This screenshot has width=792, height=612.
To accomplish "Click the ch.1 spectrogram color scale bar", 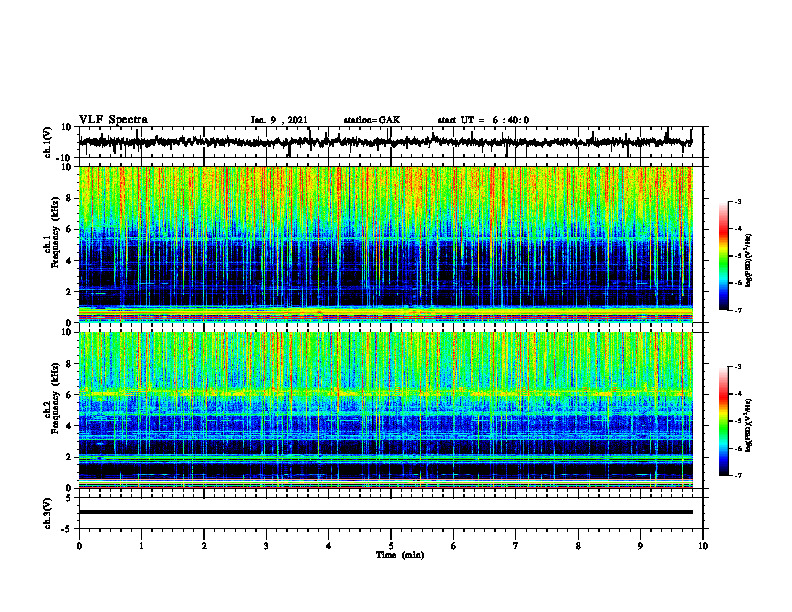I will (724, 256).
